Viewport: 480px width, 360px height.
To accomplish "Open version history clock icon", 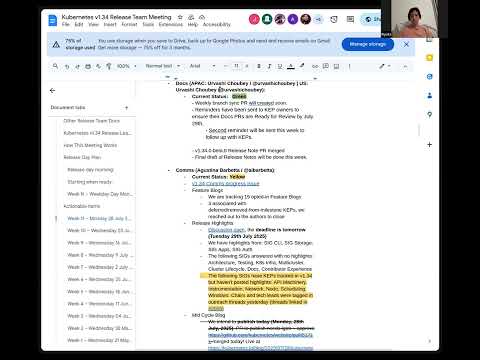I will pos(334,20).
